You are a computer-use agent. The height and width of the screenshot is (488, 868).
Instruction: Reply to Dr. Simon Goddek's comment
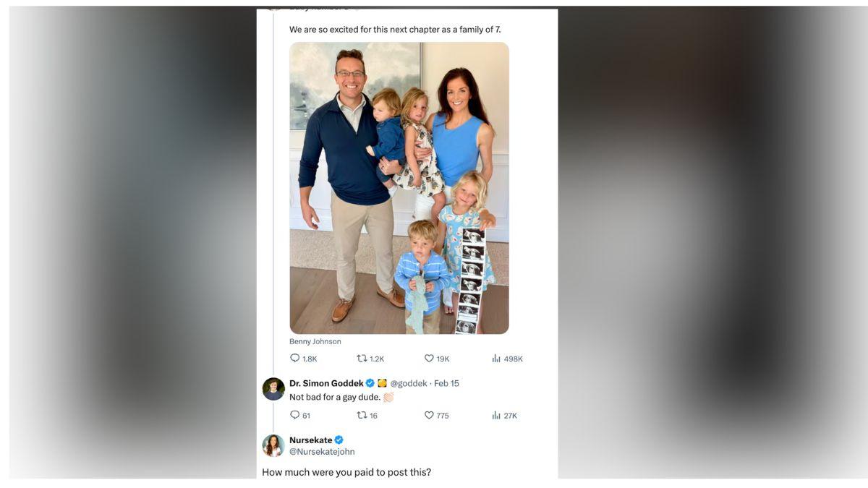click(x=294, y=415)
